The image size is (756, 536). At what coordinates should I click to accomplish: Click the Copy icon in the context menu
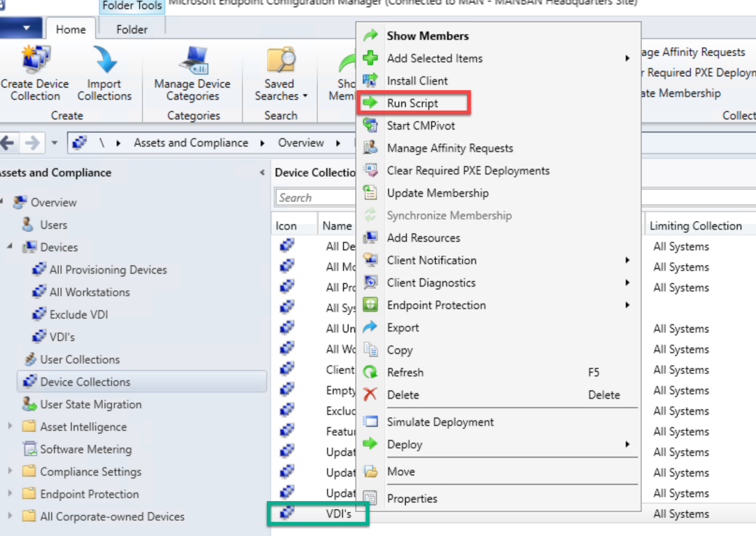point(370,349)
